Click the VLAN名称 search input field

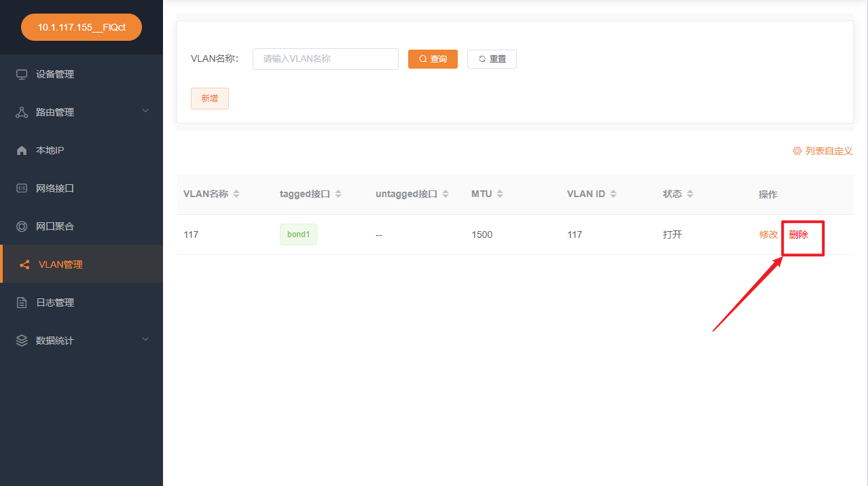coord(325,58)
